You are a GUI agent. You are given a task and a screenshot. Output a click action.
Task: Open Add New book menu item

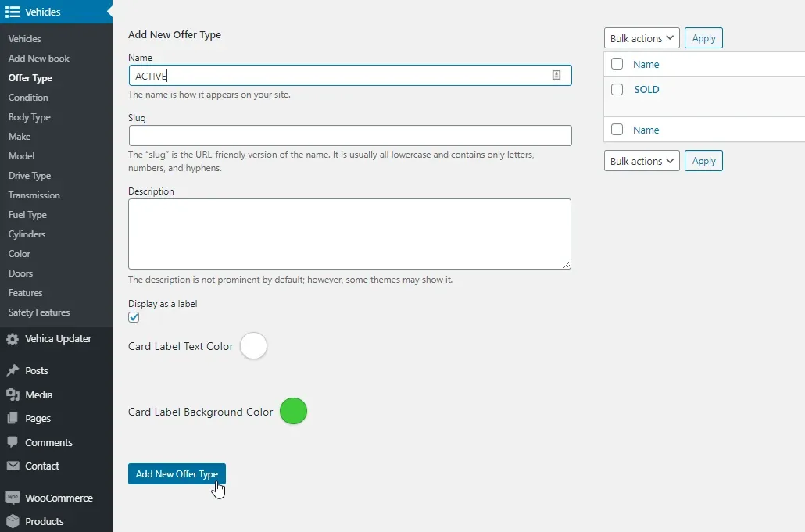(38, 59)
